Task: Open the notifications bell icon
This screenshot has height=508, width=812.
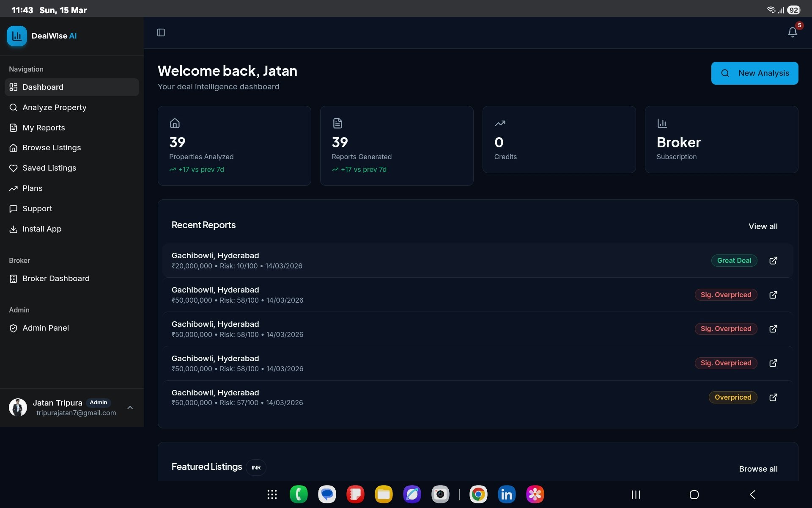Action: [x=792, y=32]
